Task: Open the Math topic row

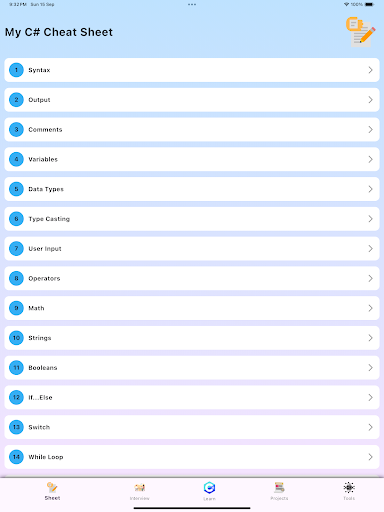Action: click(192, 308)
